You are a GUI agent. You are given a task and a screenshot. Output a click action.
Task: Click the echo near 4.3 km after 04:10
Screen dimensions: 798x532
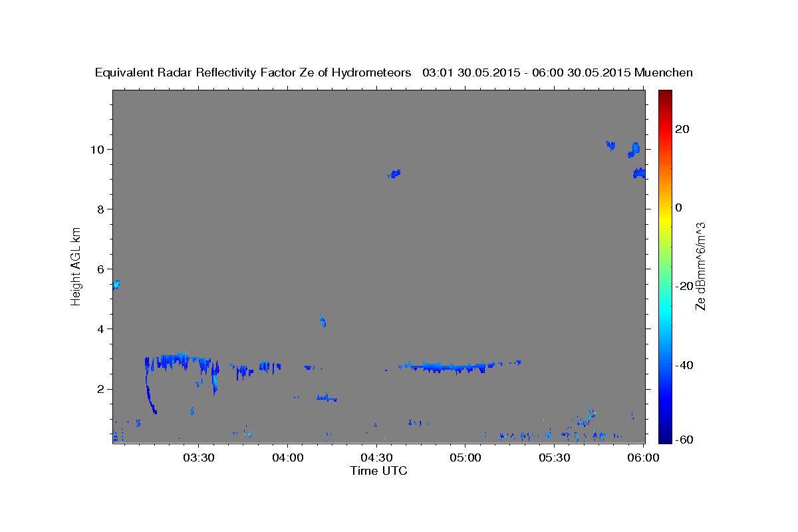coord(323,321)
